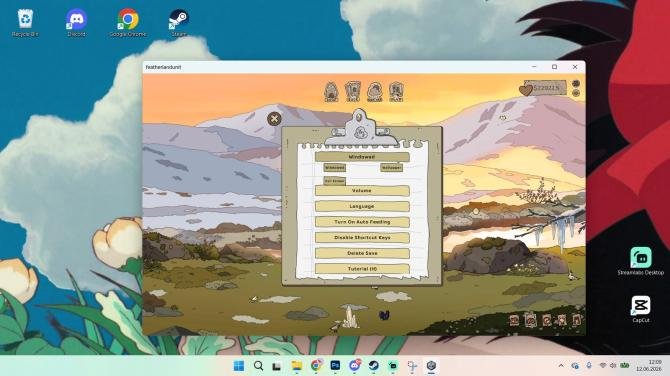Select the Full Screen mode option

335,181
